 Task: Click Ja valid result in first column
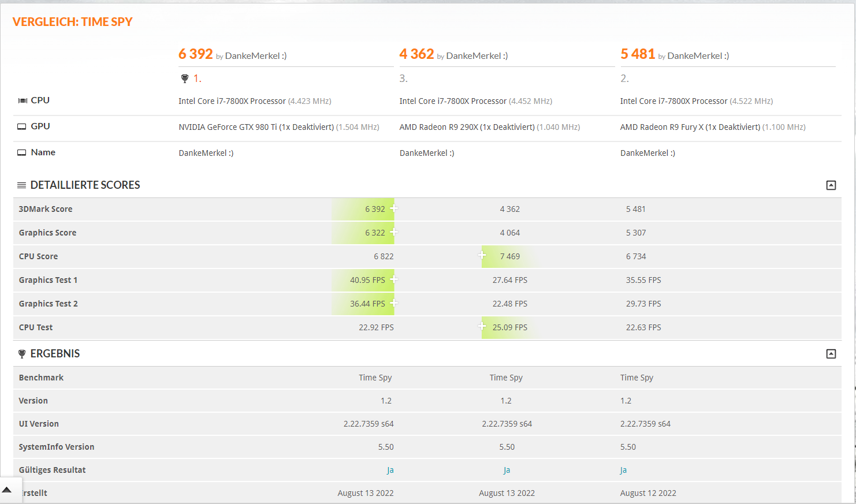390,470
